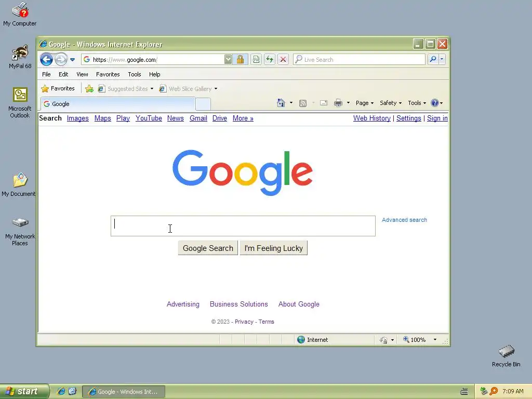Viewport: 532px width, 399px height.
Task: Go back with the Back arrow button
Action: [x=46, y=60]
